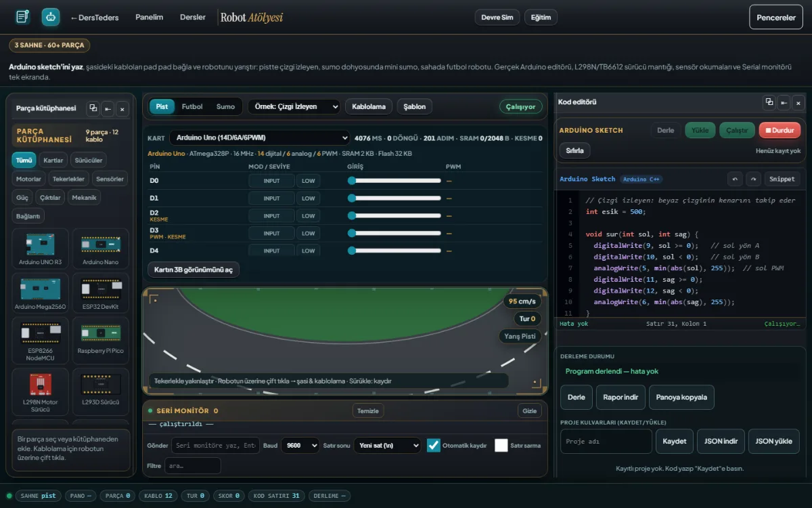Switch to the Sumo scene tab
Viewport: 812px width, 508px height.
(x=226, y=106)
